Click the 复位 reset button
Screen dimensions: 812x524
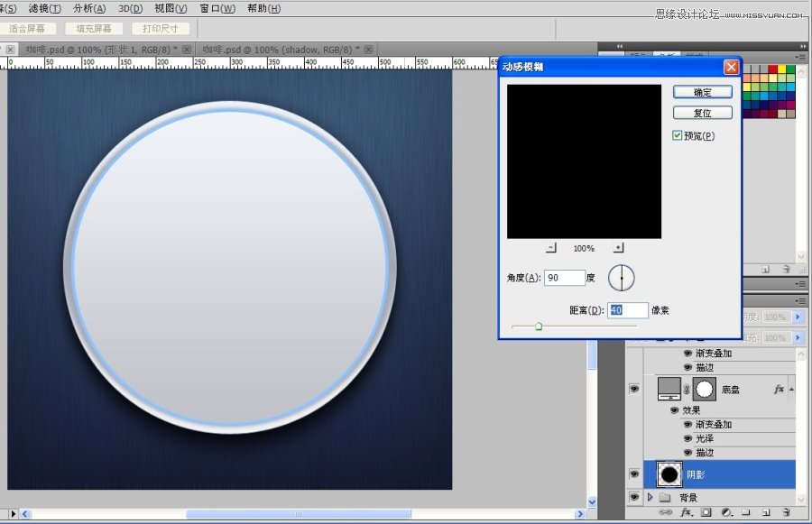click(x=703, y=113)
